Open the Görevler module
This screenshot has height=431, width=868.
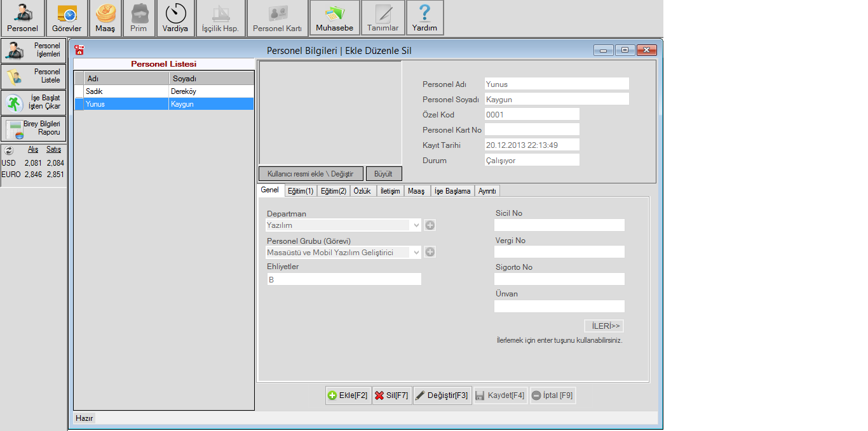[67, 18]
